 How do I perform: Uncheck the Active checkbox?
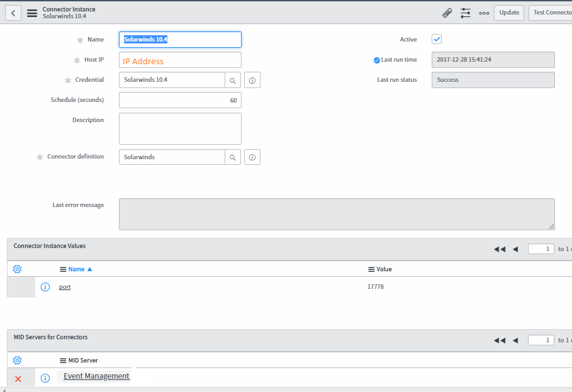coord(436,39)
